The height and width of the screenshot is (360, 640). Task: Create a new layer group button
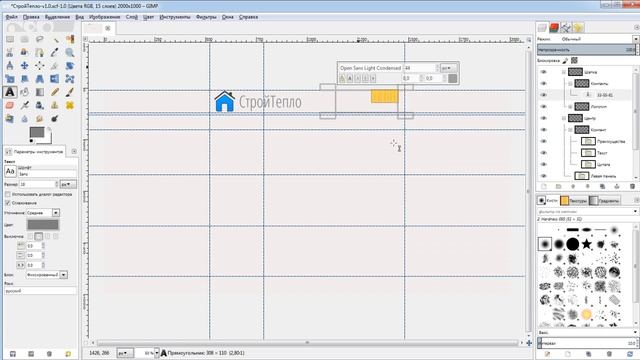[x=558, y=187]
